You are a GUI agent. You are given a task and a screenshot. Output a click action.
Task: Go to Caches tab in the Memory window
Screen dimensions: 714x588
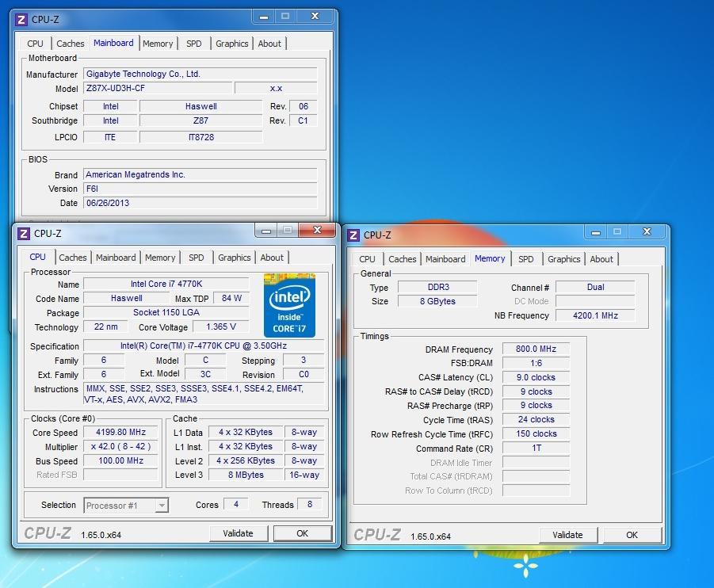402,259
